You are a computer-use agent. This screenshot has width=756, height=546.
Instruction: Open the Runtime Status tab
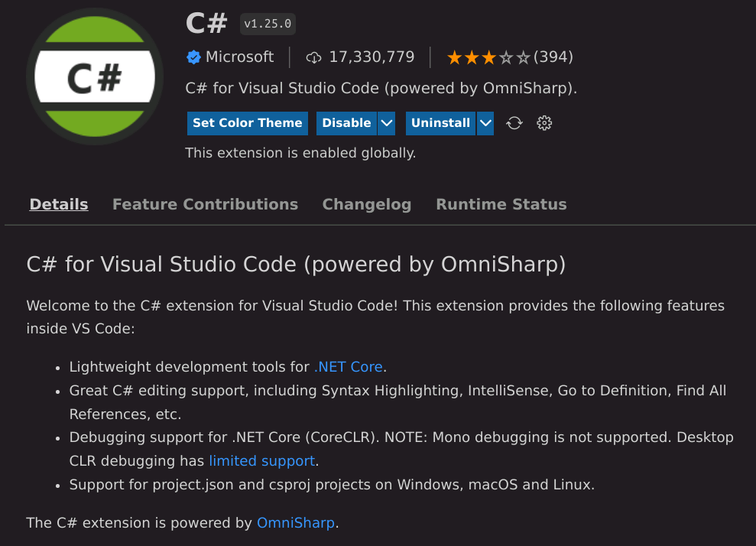pyautogui.click(x=501, y=204)
